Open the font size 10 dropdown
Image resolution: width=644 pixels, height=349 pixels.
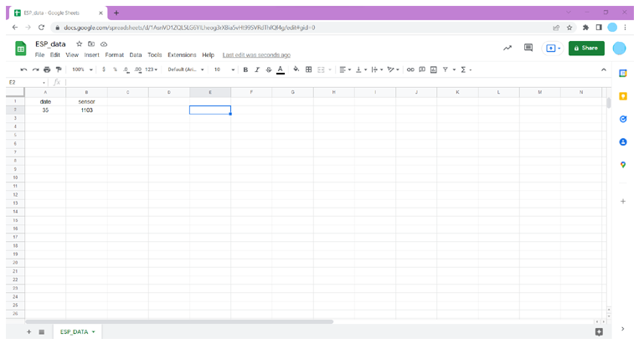click(x=224, y=69)
